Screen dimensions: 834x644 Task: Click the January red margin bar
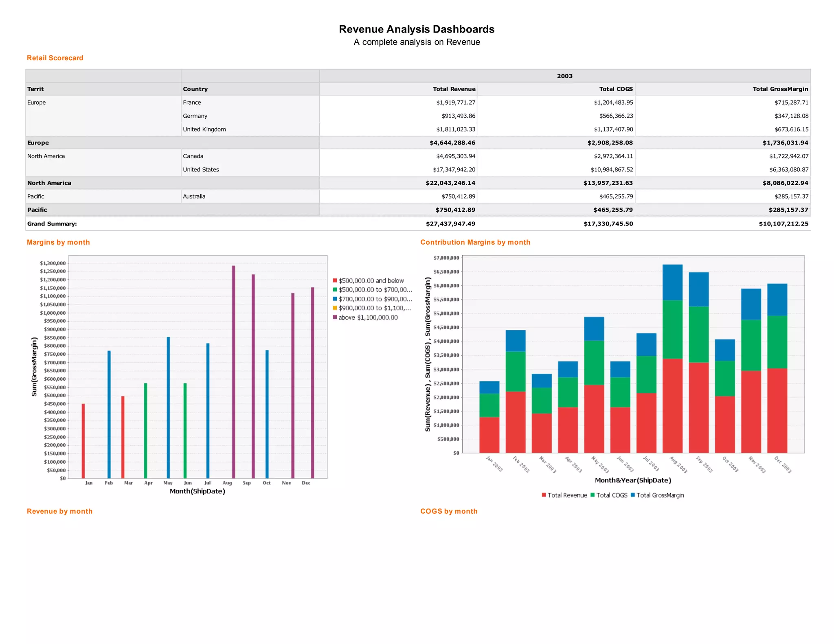[83, 440]
